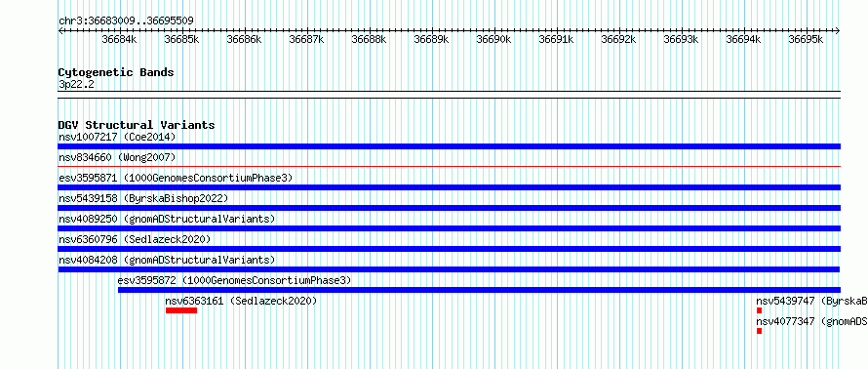Click the thin red line under nsv834660
This screenshot has width=868, height=369.
coord(450,166)
